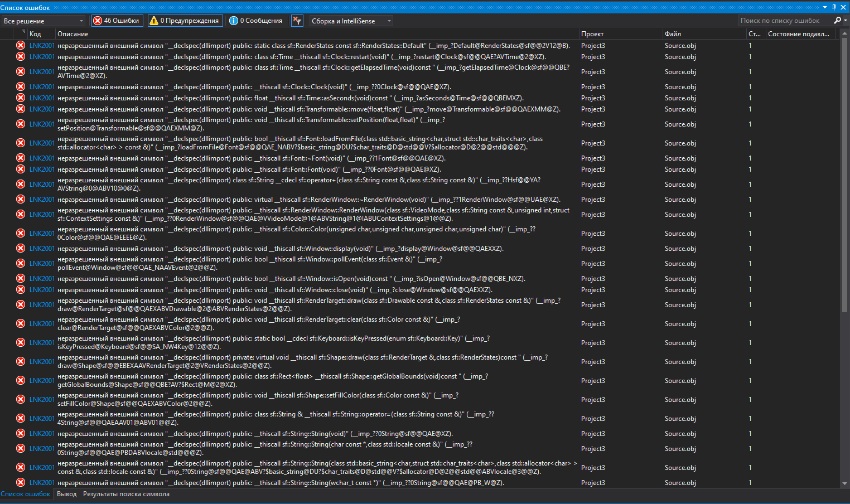Click the scrollbar up arrow of the error list
Viewport: 850px width, 504px height.
(845, 33)
